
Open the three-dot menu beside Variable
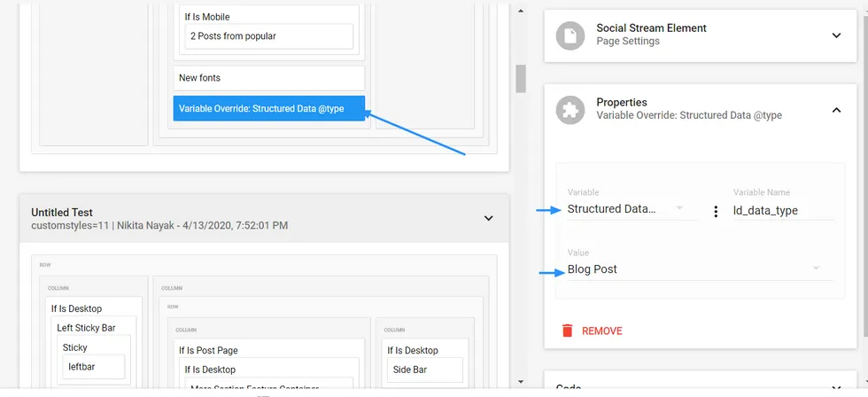716,212
